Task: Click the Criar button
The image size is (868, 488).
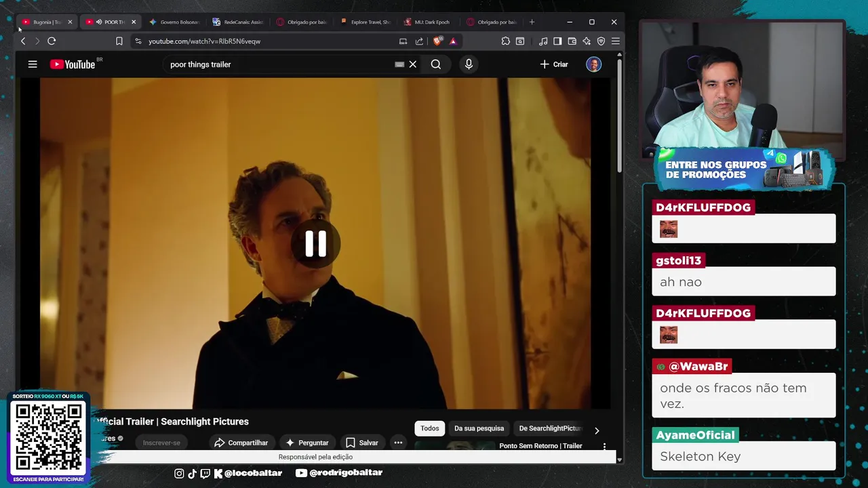Action: pyautogui.click(x=554, y=64)
